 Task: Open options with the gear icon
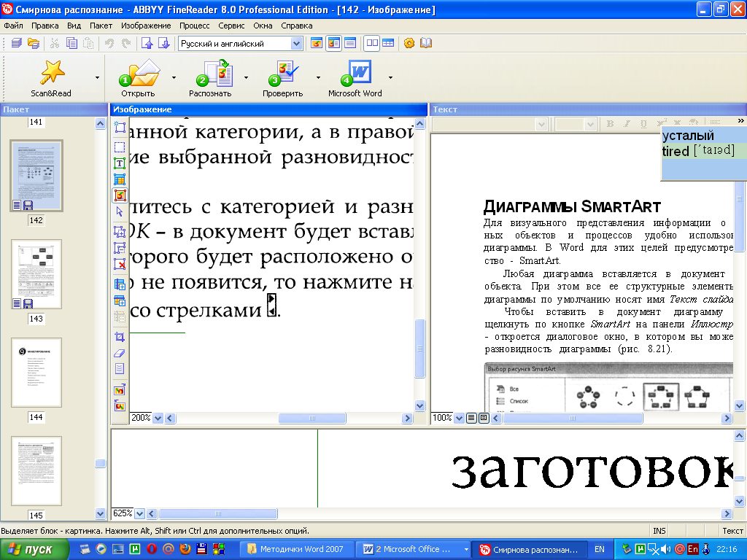[x=409, y=43]
